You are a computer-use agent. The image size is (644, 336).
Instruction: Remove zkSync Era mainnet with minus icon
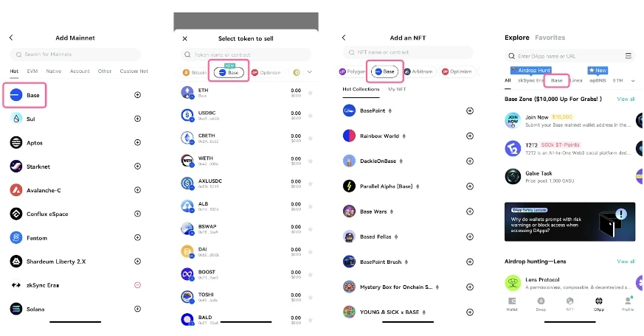137,285
